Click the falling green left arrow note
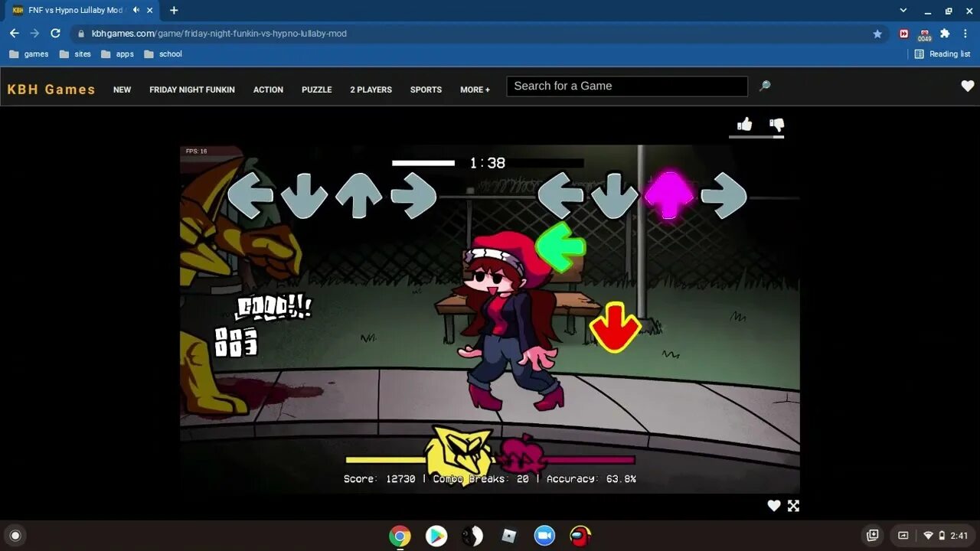980x551 pixels. (x=560, y=247)
